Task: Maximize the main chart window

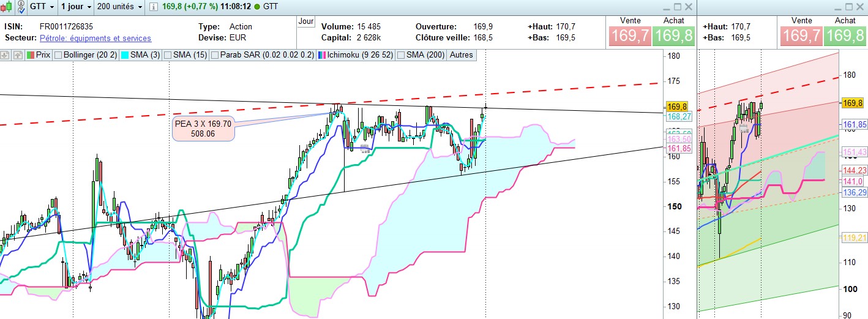Action: click(x=678, y=7)
